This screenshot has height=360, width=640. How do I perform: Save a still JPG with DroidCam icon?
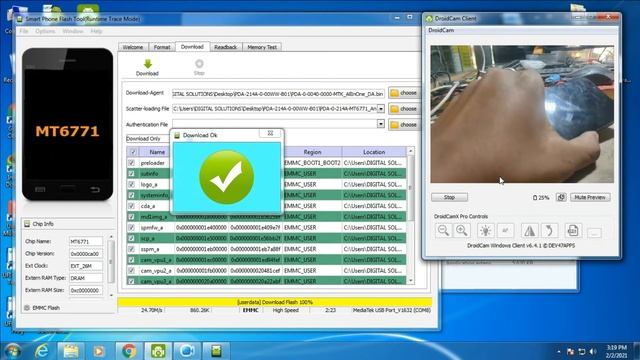573,231
